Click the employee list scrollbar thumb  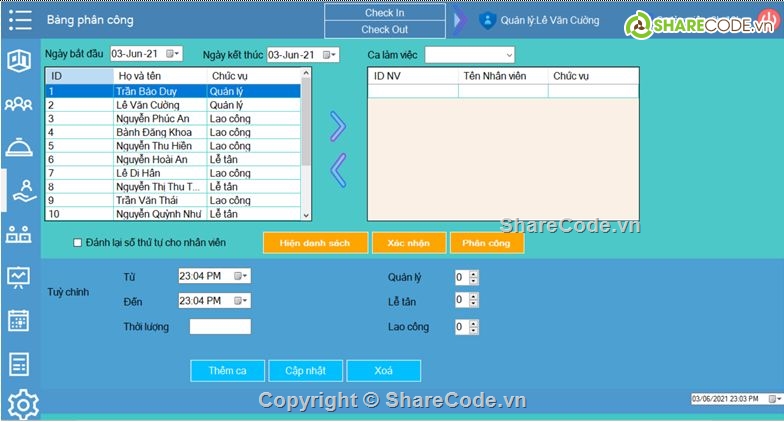tap(306, 122)
